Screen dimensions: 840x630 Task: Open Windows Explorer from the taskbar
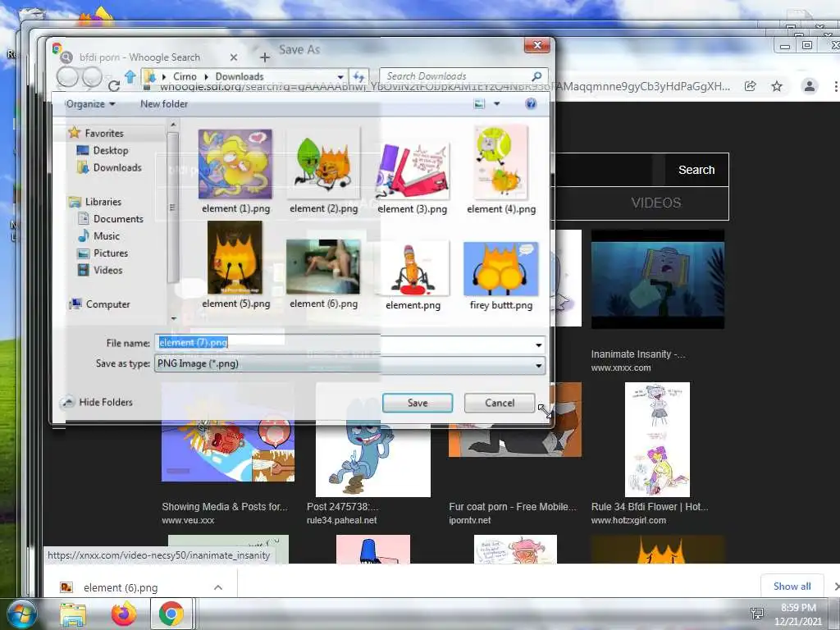click(73, 614)
